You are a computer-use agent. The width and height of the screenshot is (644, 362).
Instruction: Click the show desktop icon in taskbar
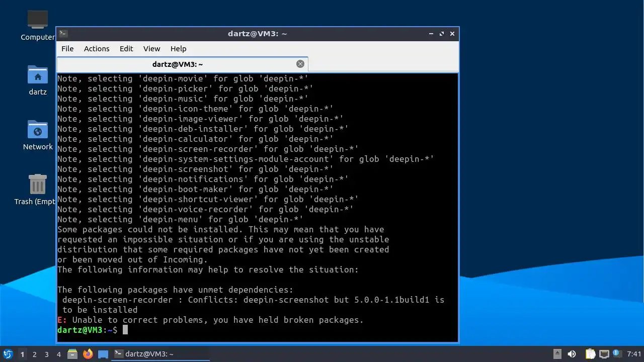pos(103,354)
